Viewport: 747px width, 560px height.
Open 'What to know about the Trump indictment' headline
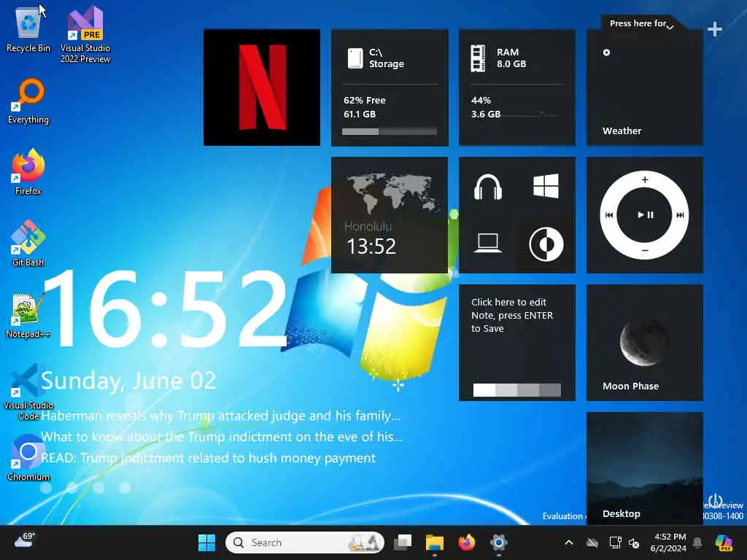222,437
